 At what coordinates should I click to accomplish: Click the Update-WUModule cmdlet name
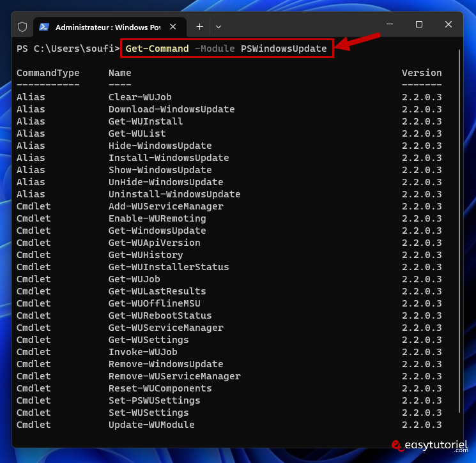tap(151, 425)
